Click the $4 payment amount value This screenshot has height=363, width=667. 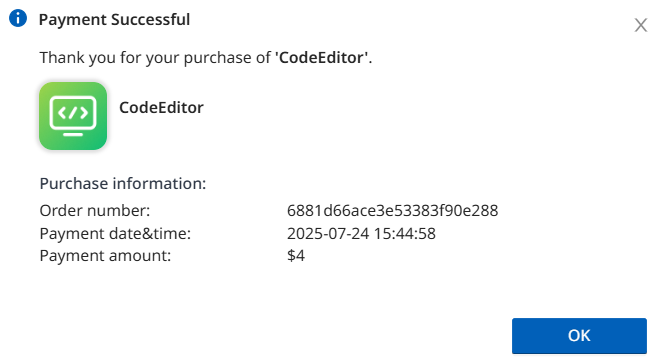296,256
